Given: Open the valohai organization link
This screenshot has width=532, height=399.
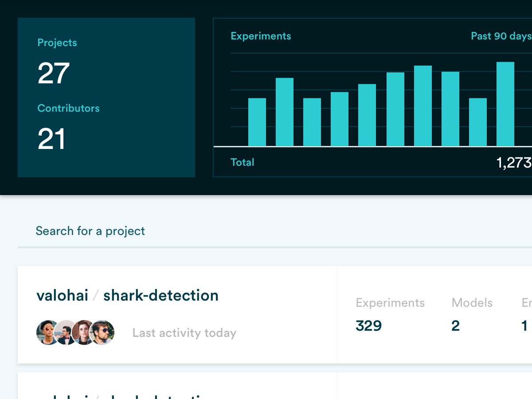Looking at the screenshot, I should [63, 295].
